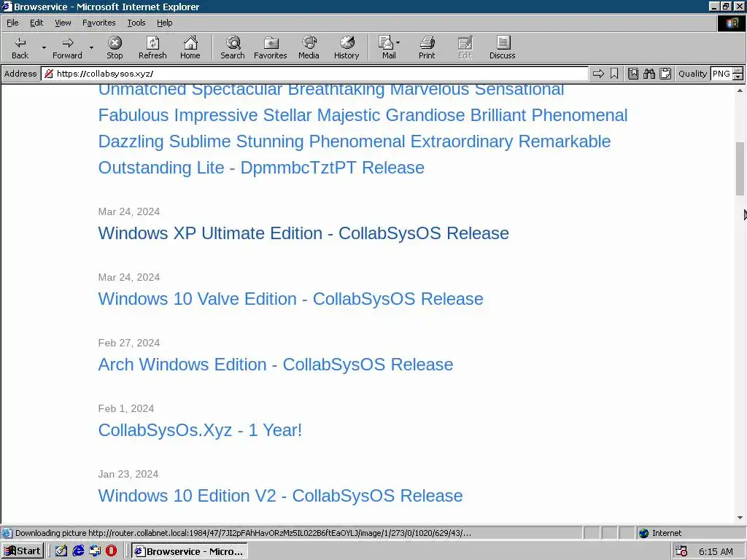Click the Windows flag throbber logo
This screenshot has height=560, width=747.
click(x=731, y=23)
